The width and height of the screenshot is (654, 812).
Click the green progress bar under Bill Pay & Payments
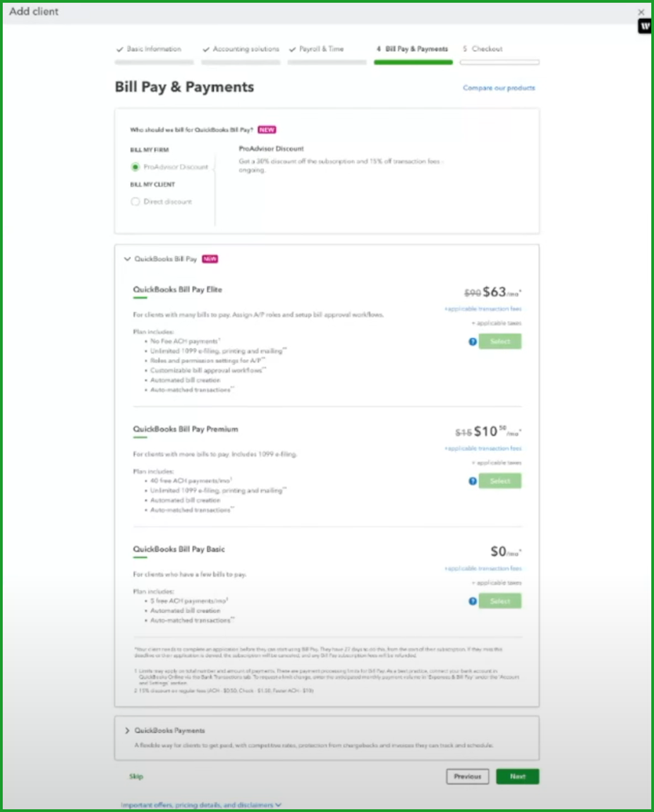point(413,62)
